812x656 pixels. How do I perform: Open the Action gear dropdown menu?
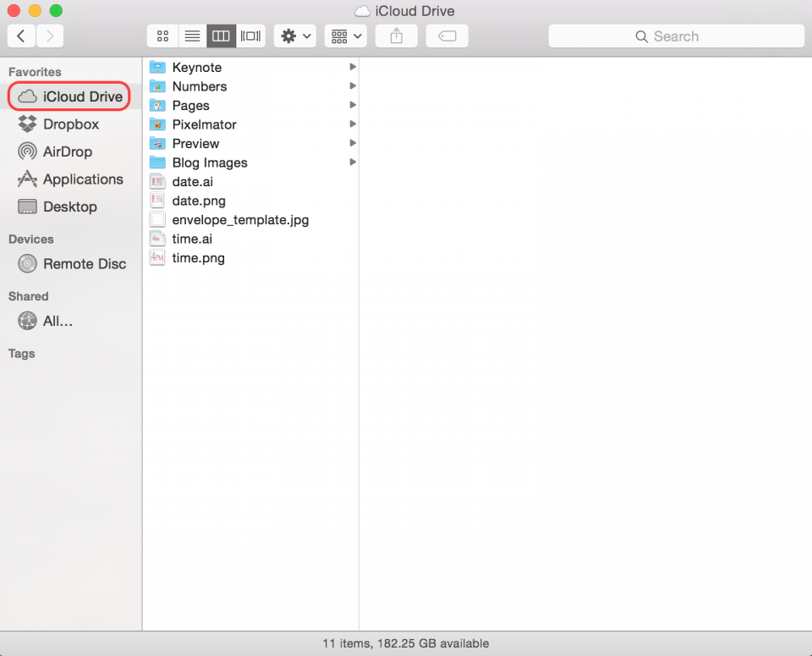click(x=295, y=36)
